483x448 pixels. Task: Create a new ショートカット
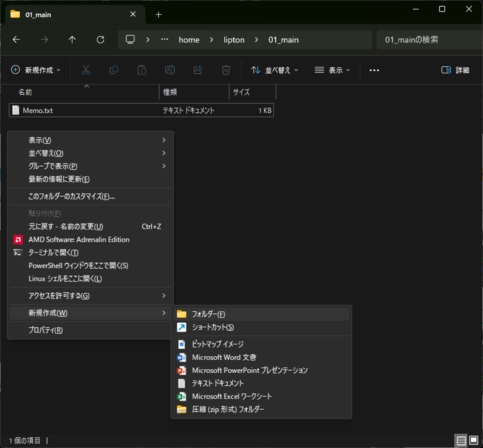261,327
